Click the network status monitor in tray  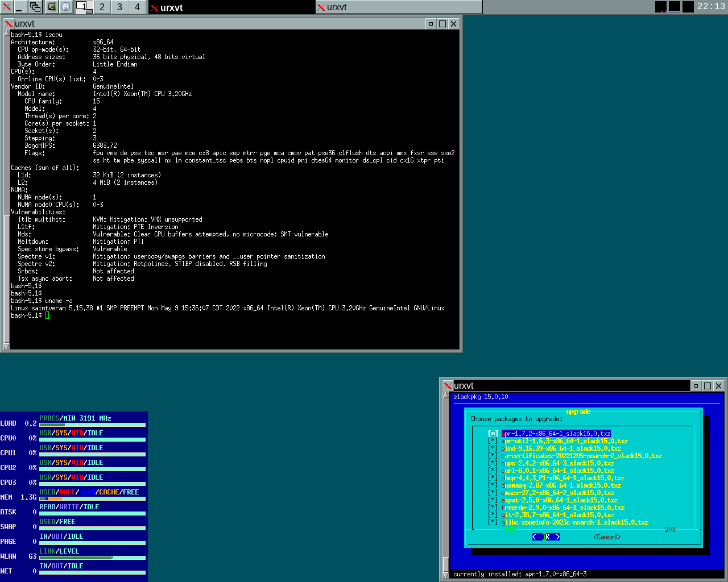(688, 7)
